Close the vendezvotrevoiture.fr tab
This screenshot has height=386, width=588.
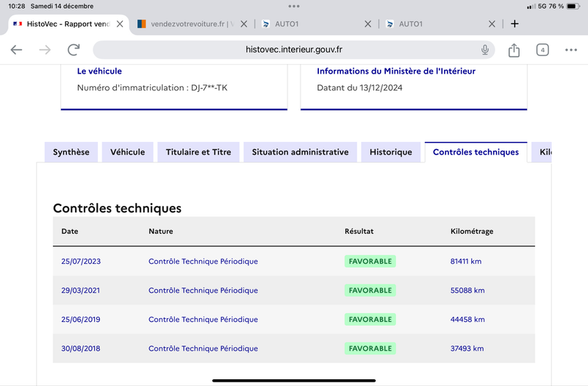244,24
